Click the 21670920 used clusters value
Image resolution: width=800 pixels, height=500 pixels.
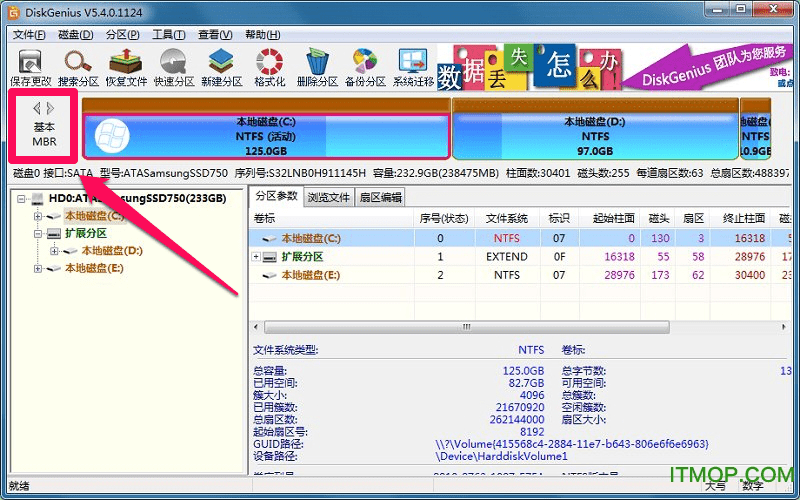[x=520, y=407]
